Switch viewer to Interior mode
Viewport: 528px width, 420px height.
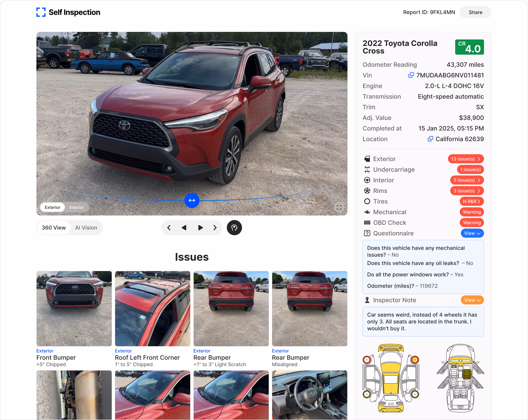pos(76,207)
